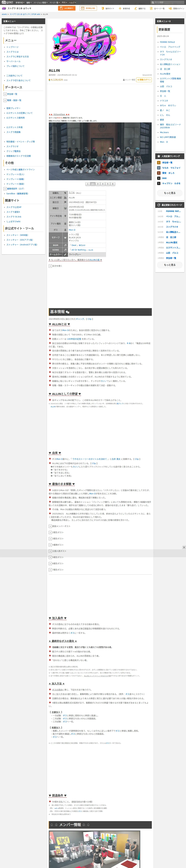Click the @WIKI logo in top bar
Viewport: 186px width, 868px height.
(x=7, y=2)
